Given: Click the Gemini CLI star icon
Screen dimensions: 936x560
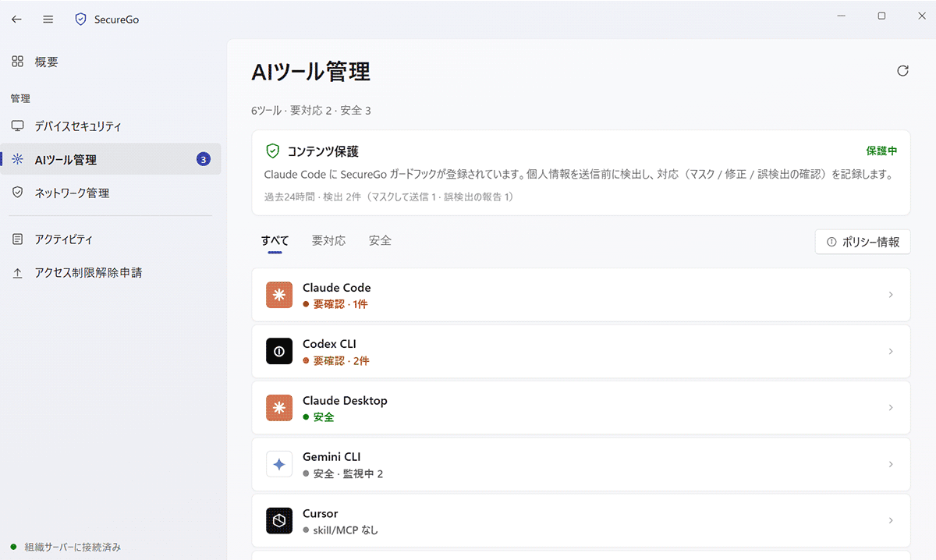Looking at the screenshot, I should [279, 464].
